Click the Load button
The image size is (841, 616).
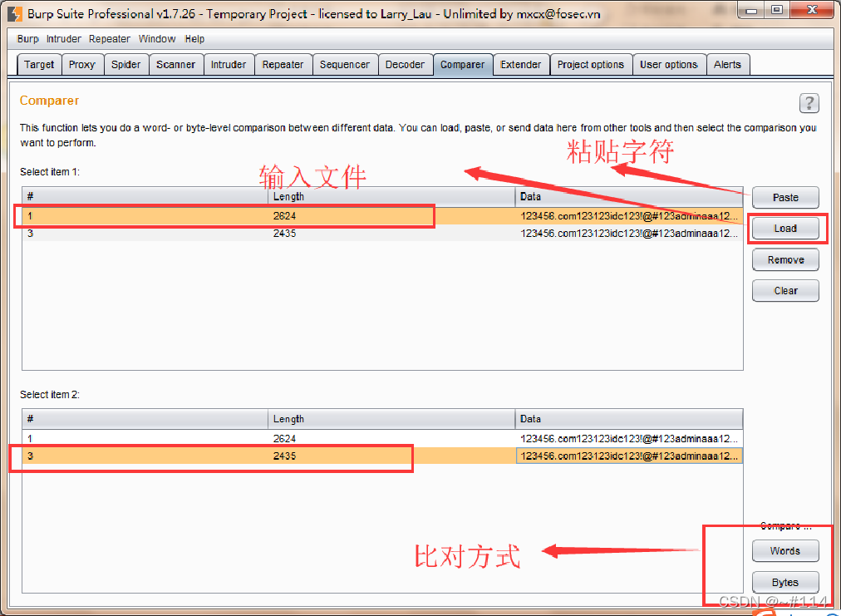(785, 229)
